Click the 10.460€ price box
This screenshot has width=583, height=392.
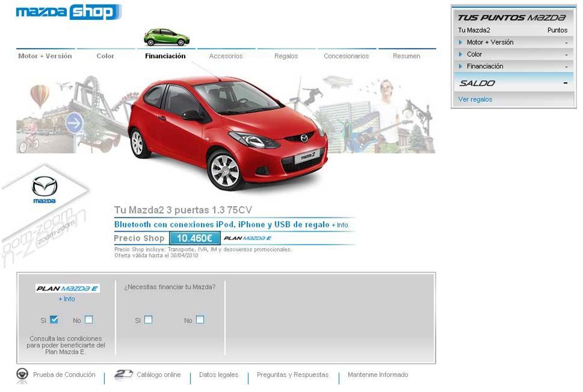click(x=194, y=239)
